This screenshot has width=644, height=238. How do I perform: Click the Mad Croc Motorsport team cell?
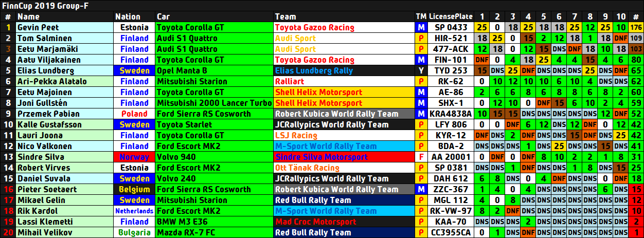(x=344, y=222)
